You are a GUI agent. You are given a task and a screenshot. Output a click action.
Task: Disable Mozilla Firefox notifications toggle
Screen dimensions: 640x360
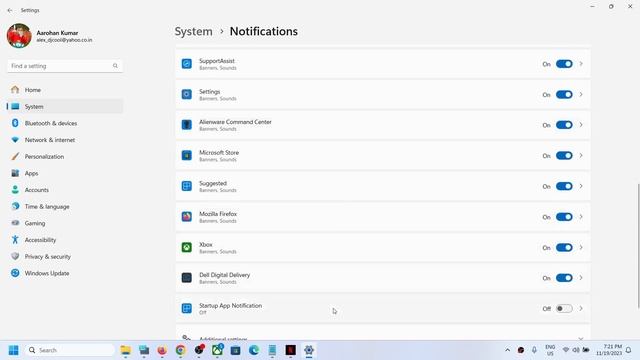[564, 217]
